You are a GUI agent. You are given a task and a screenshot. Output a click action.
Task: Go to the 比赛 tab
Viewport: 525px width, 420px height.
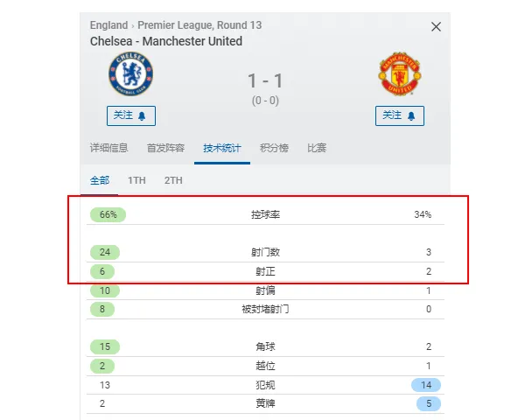point(317,148)
